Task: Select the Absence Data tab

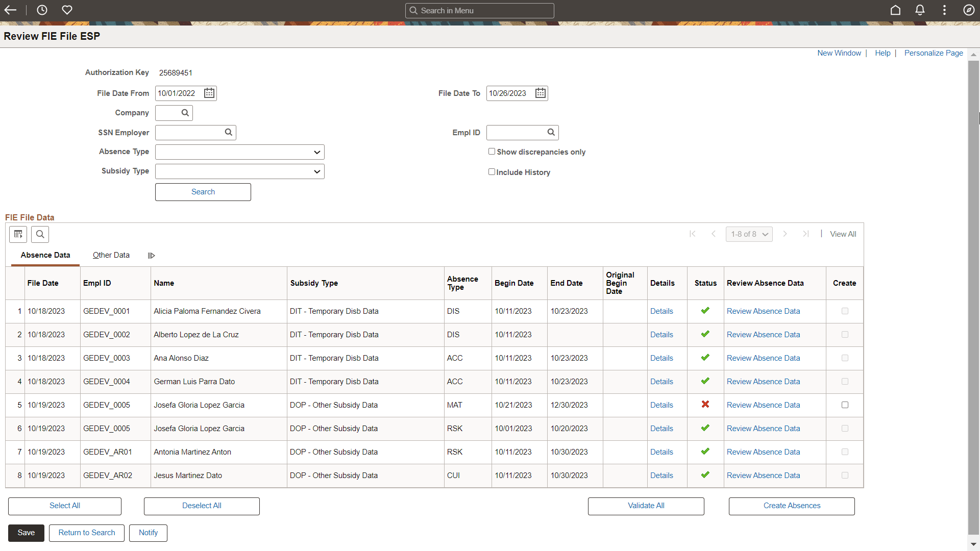Action: point(45,255)
